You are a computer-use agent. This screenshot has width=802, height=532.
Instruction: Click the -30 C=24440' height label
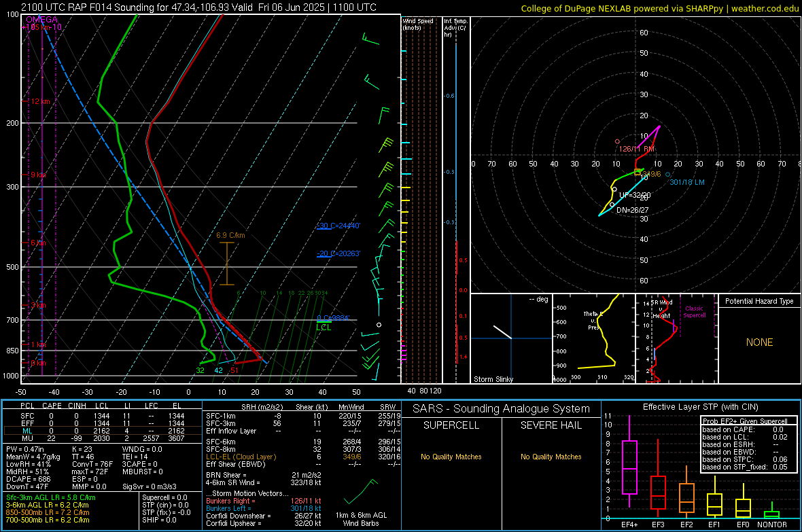pos(338,226)
